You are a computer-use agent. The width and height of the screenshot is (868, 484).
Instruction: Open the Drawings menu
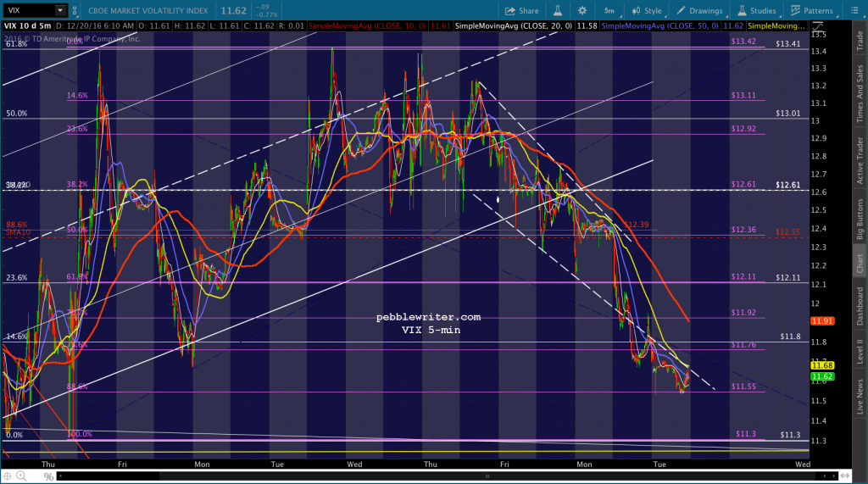pos(699,10)
